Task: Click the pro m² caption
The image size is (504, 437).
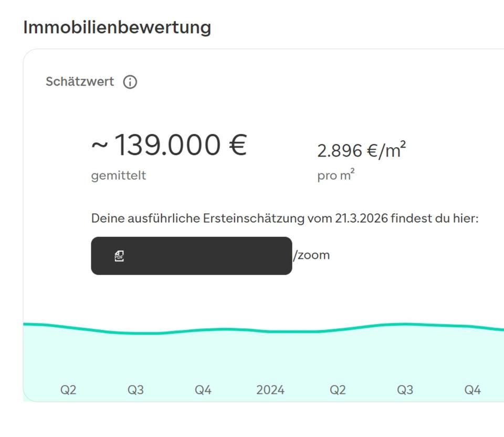Action: point(335,175)
